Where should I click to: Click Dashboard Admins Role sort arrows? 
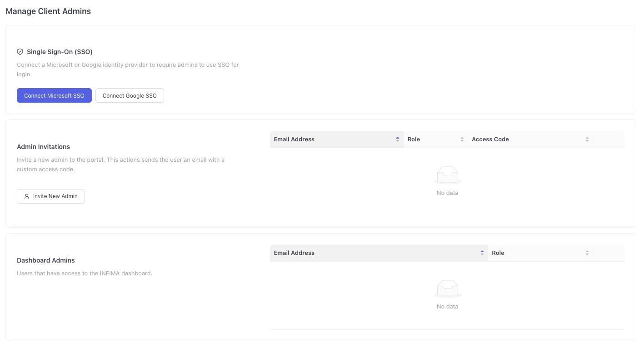click(587, 253)
